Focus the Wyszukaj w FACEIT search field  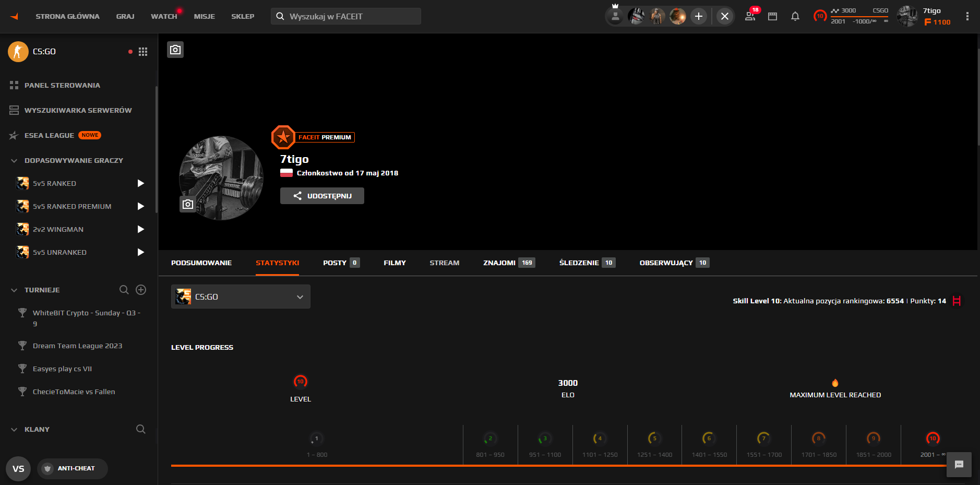pyautogui.click(x=346, y=16)
